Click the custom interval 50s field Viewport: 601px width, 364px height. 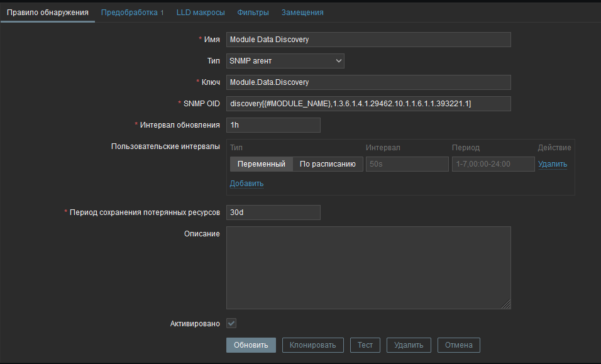point(407,164)
